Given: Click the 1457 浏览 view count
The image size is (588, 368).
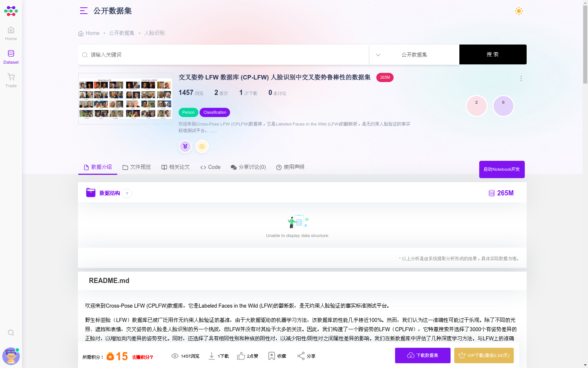Looking at the screenshot, I should [191, 93].
